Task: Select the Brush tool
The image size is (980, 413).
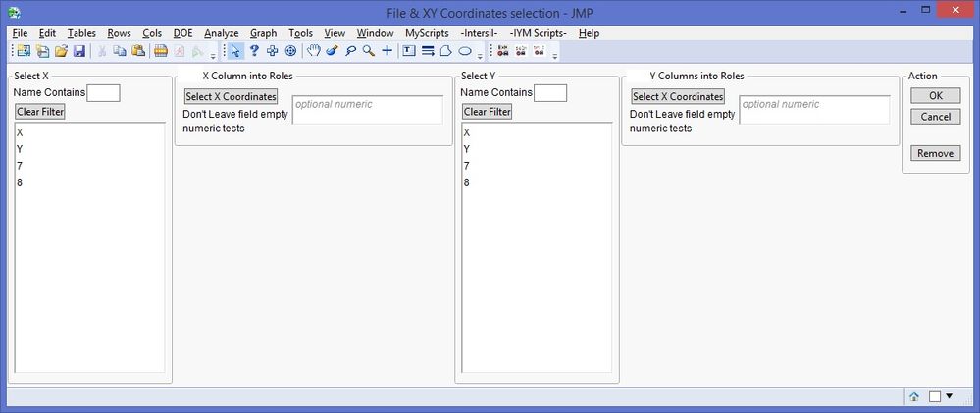Action: coord(332,51)
